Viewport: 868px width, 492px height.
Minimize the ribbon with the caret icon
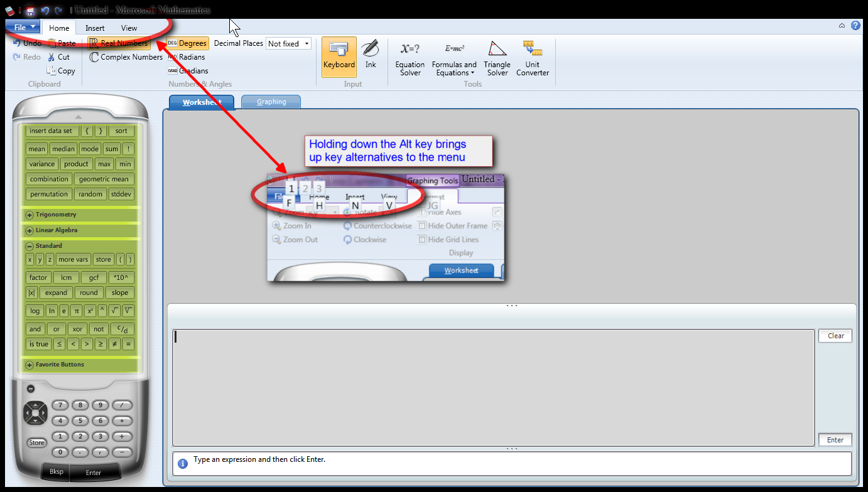click(842, 26)
